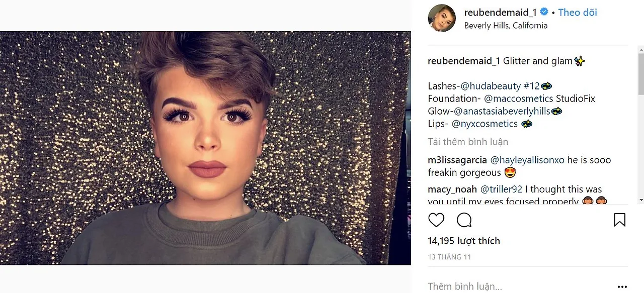Image resolution: width=644 pixels, height=293 pixels.
Task: Click the blue verified badge
Action: (x=544, y=12)
